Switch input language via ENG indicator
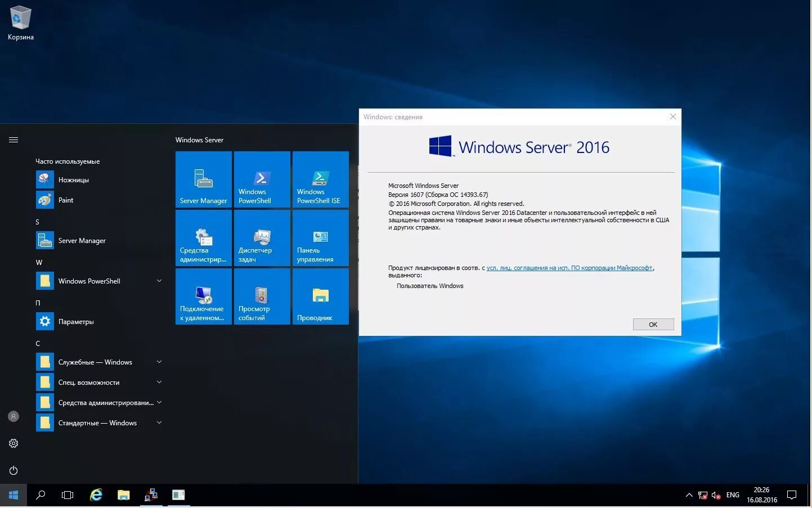812x508 pixels. [733, 495]
